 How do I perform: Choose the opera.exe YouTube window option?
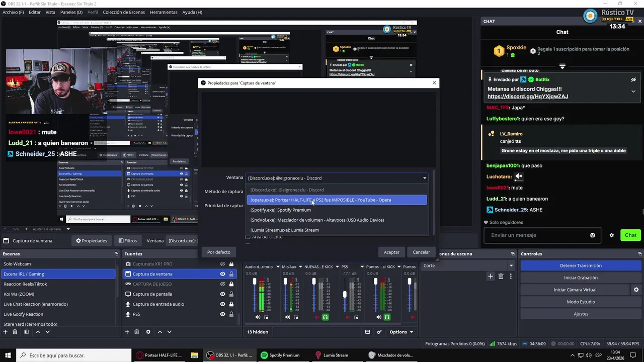tap(337, 200)
